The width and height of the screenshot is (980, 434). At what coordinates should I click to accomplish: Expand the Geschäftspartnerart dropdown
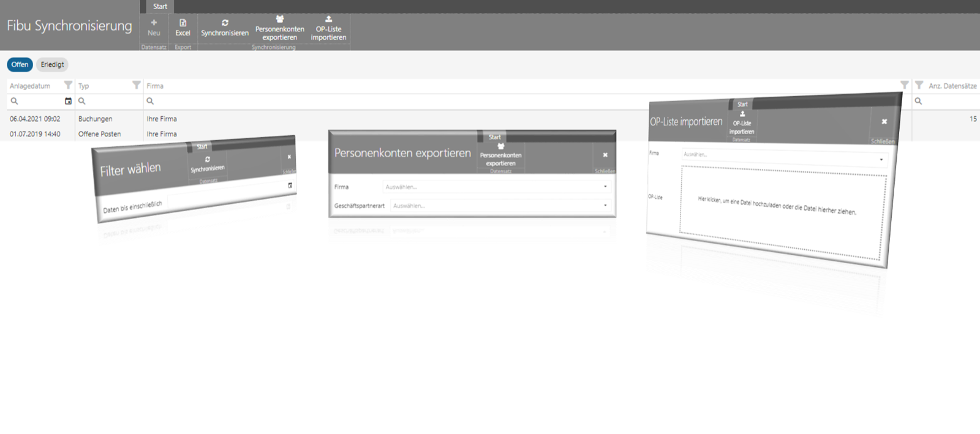(605, 206)
